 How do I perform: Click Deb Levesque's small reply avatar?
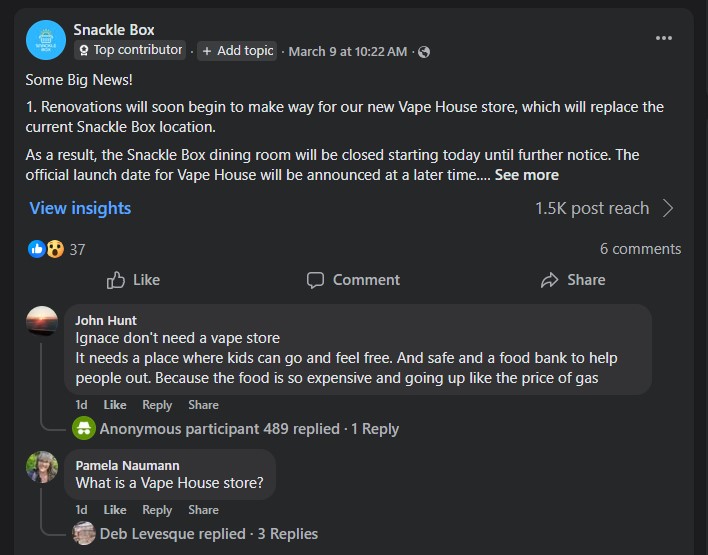(x=84, y=534)
